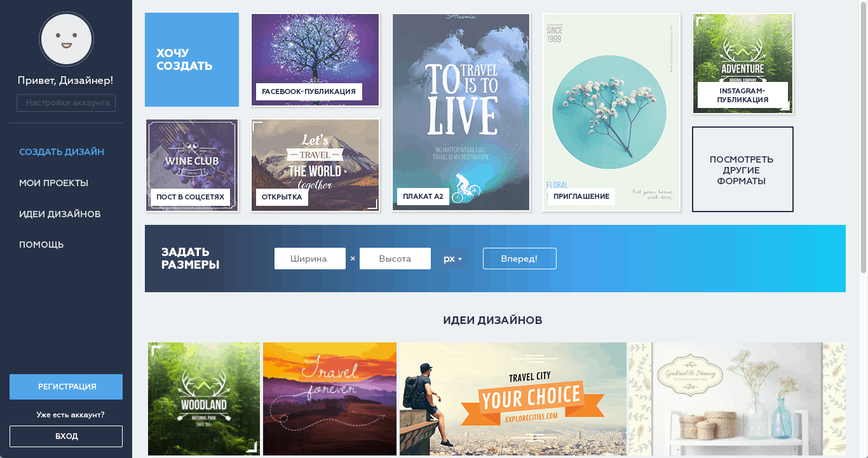Open the Плакат А2 poster template
The width and height of the screenshot is (868, 458).
[461, 112]
